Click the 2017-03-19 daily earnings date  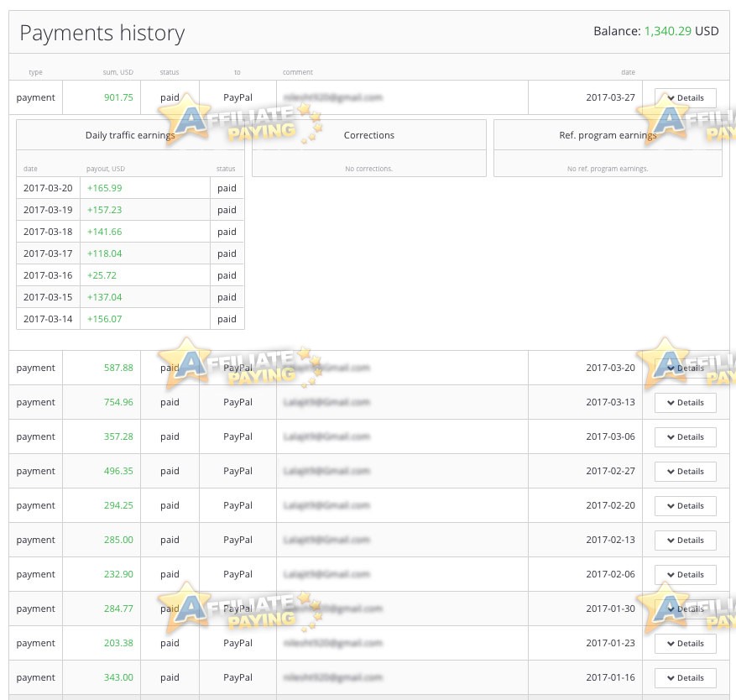tap(48, 210)
